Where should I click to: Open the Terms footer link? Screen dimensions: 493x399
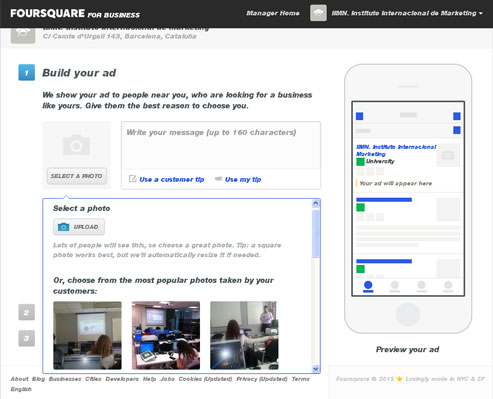click(301, 379)
